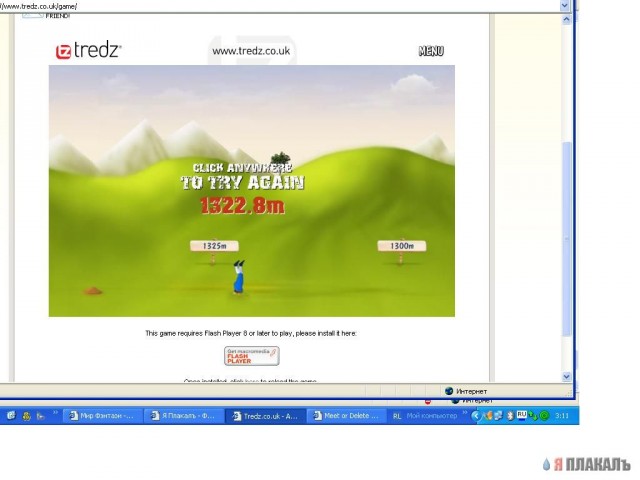Viewport: 640px width, 480px height.
Task: Click the tredz logo
Action: (x=89, y=51)
